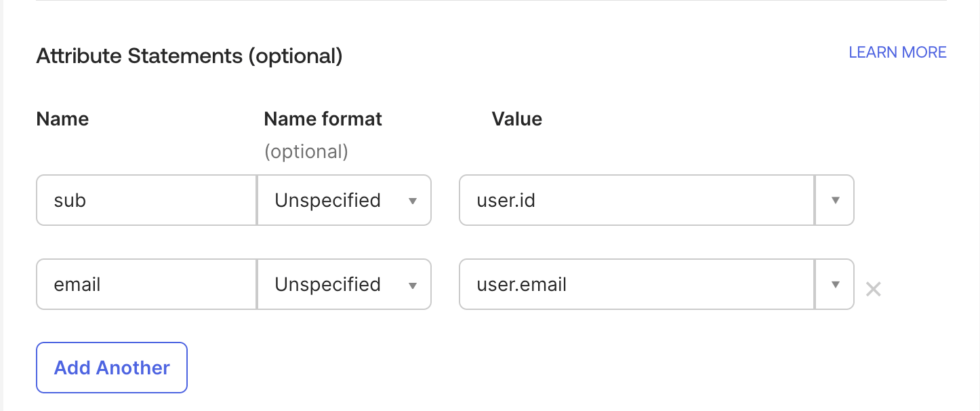Open the Name format dropdown for email

point(344,284)
